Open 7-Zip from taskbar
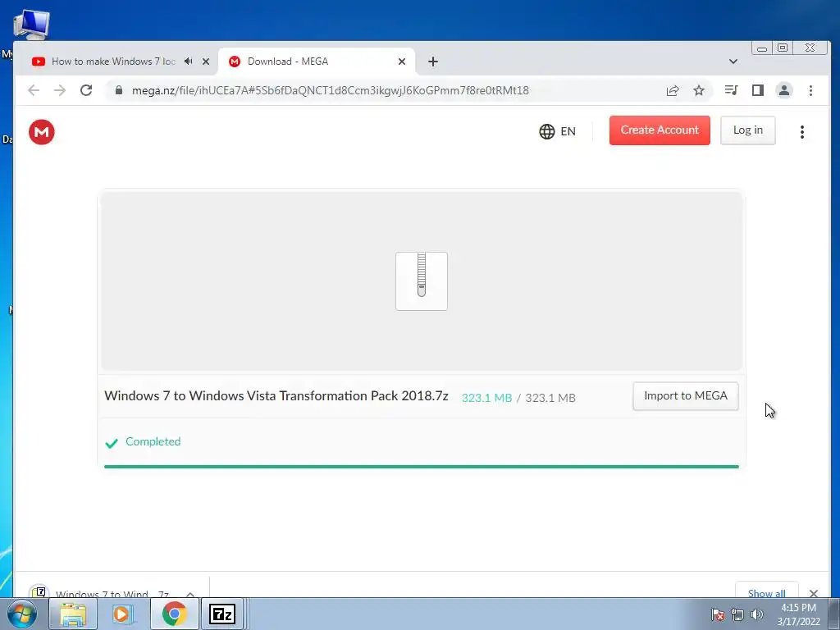Screen dimensions: 840x630 pyautogui.click(x=222, y=614)
